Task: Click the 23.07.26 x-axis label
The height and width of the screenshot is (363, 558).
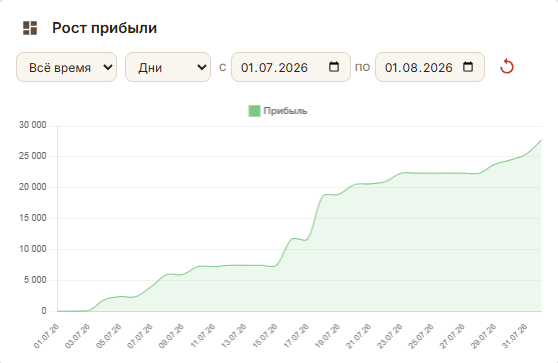Action: tap(390, 336)
